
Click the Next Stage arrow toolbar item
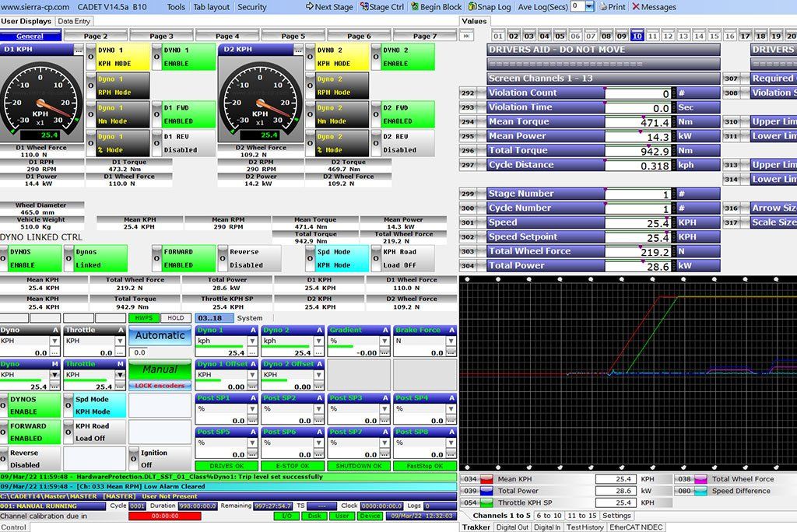click(x=329, y=7)
